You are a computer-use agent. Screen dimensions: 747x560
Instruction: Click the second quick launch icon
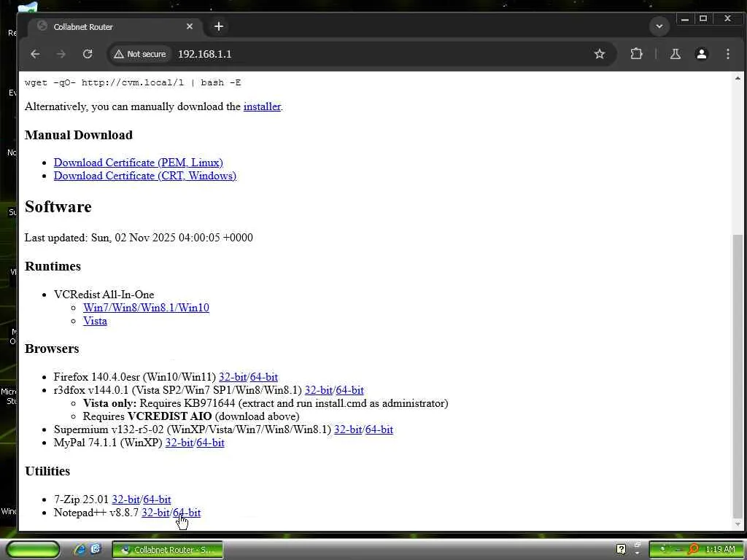tap(96, 549)
